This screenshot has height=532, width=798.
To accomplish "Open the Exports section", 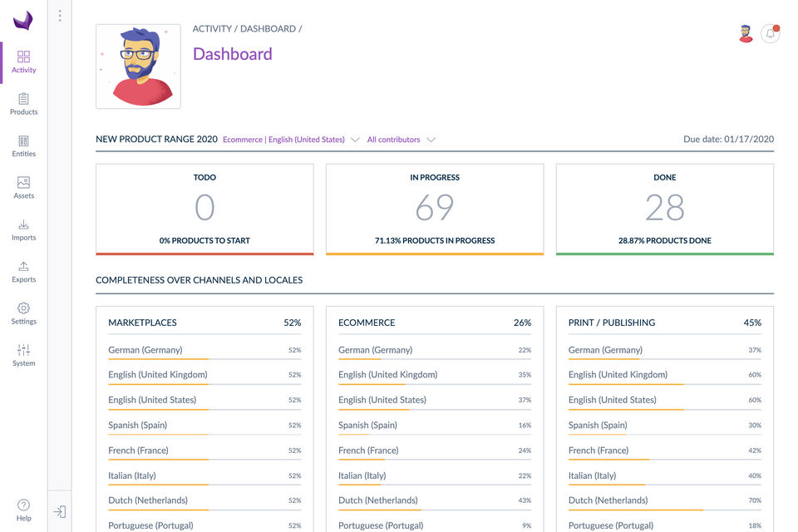I will tap(23, 271).
